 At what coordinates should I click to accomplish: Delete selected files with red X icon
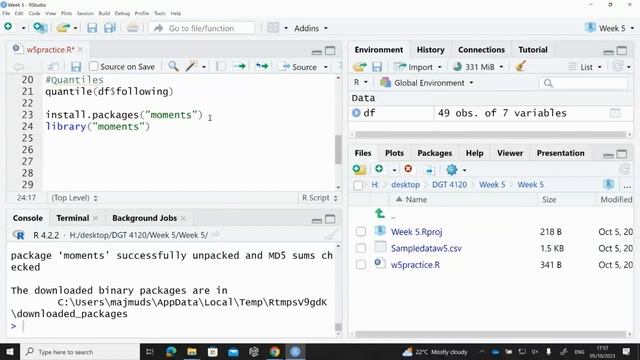(x=408, y=169)
